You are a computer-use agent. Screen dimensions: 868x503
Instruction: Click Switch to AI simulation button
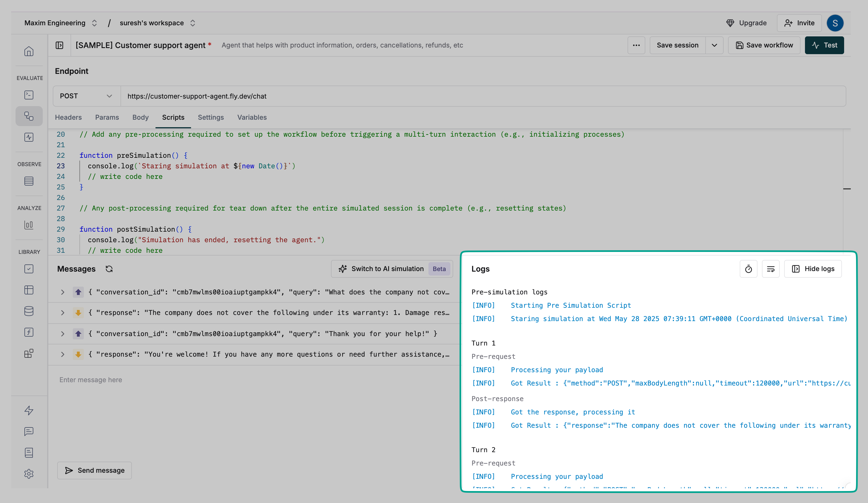(388, 269)
